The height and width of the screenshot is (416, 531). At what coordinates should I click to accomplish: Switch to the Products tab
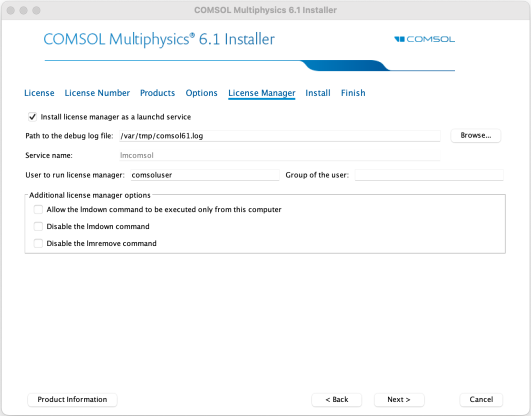click(x=157, y=93)
